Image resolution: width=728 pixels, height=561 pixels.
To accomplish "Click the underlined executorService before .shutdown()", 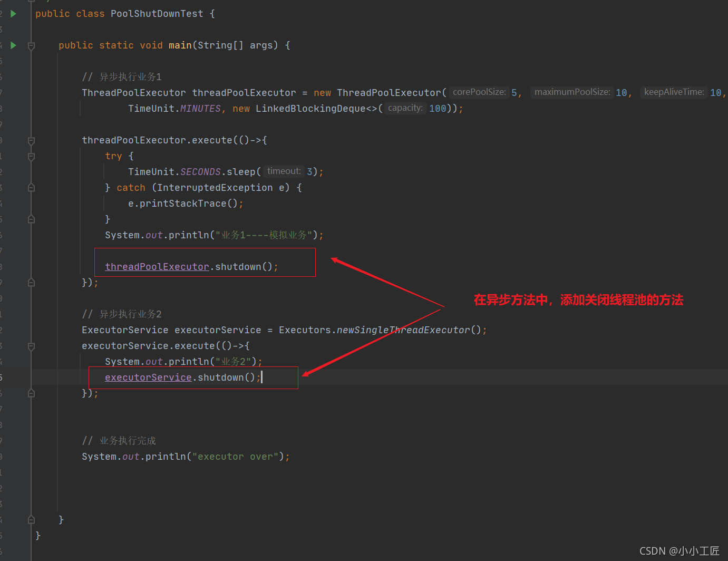I will tap(148, 378).
